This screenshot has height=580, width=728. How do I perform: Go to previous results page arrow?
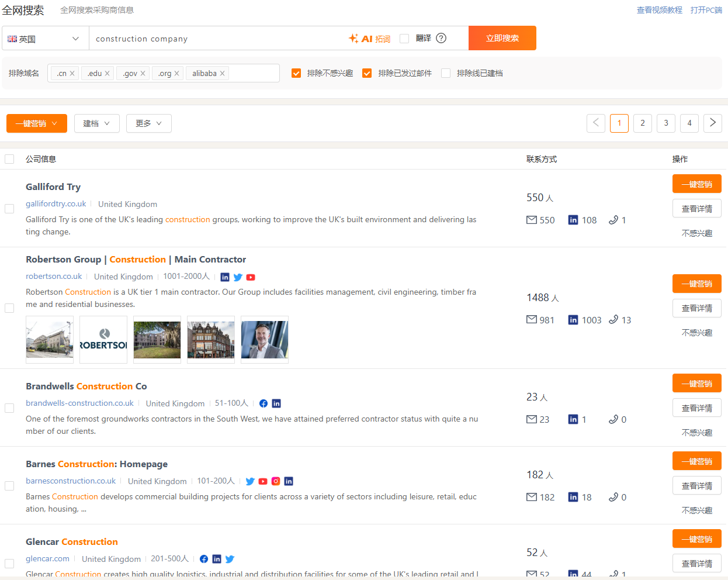(x=596, y=123)
